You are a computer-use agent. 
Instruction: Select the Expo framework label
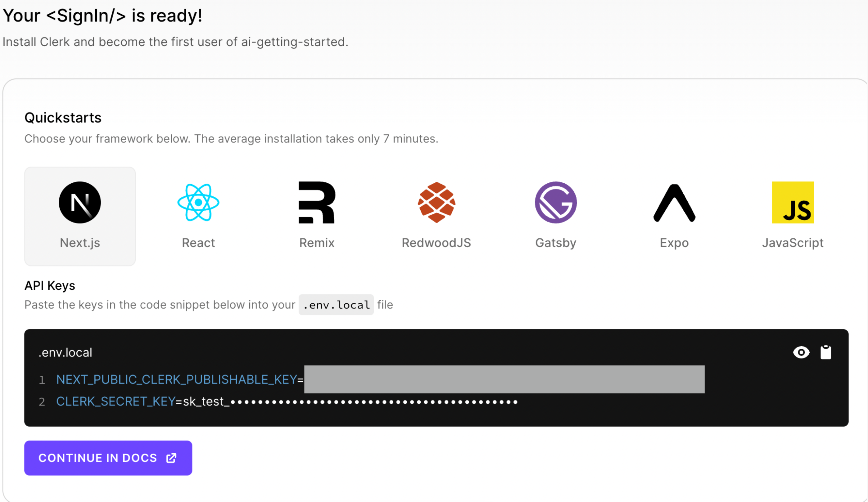[x=674, y=243]
